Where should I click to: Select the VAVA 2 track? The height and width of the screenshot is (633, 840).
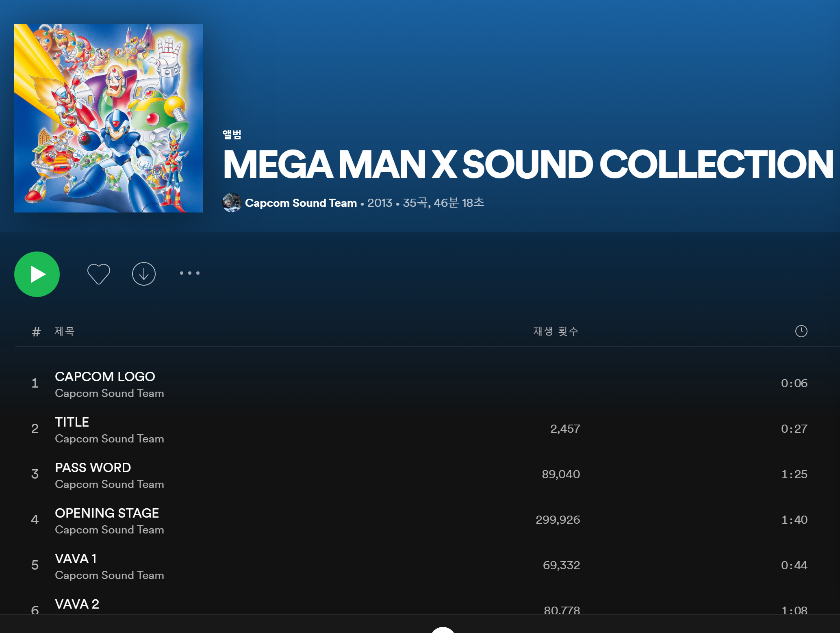pyautogui.click(x=77, y=604)
